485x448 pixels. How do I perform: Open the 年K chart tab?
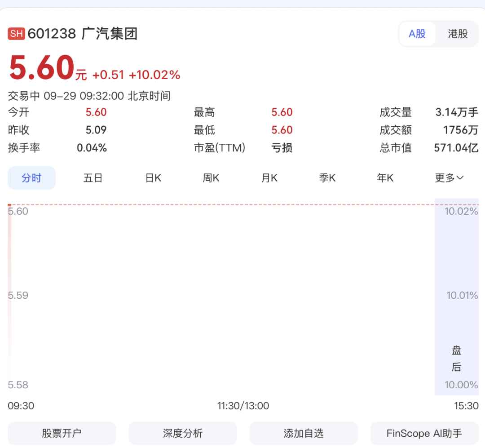pyautogui.click(x=385, y=177)
